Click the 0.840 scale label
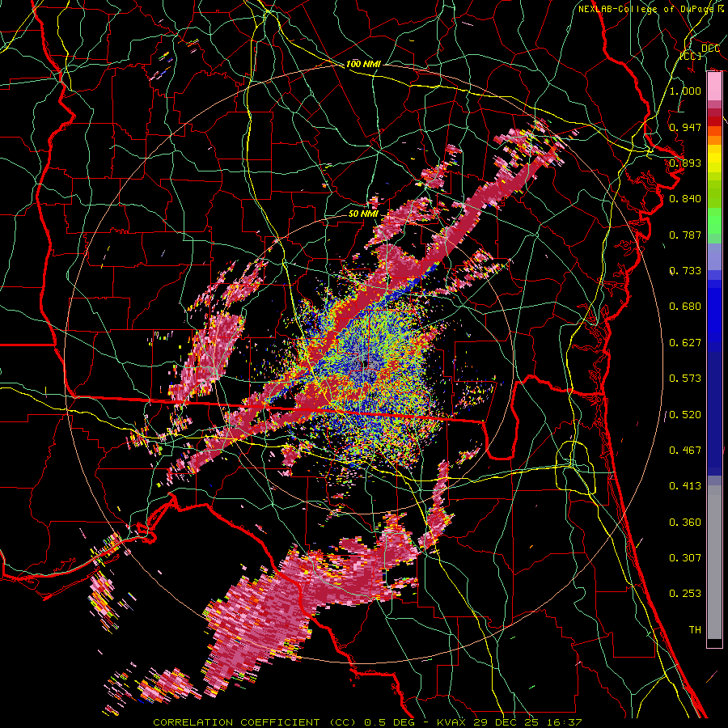This screenshot has width=728, height=728. [685, 199]
